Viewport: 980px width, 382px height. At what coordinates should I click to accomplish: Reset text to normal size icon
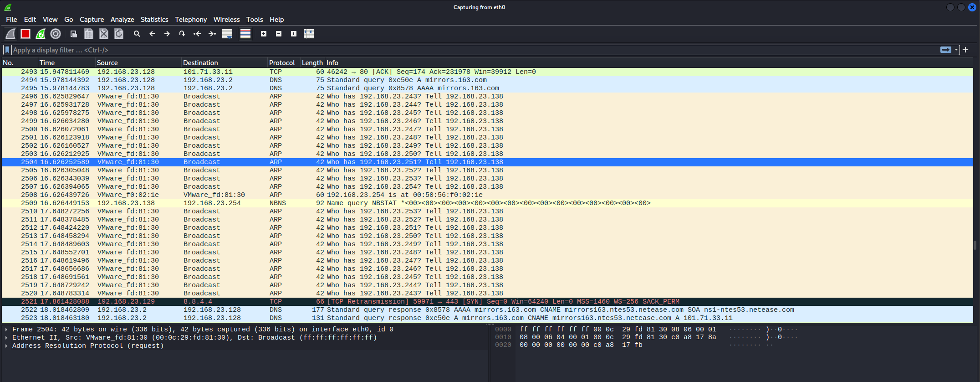click(294, 34)
